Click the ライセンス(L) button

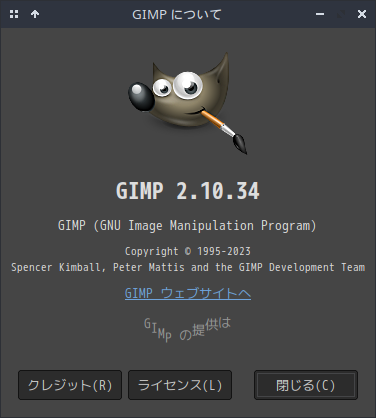[x=180, y=385]
